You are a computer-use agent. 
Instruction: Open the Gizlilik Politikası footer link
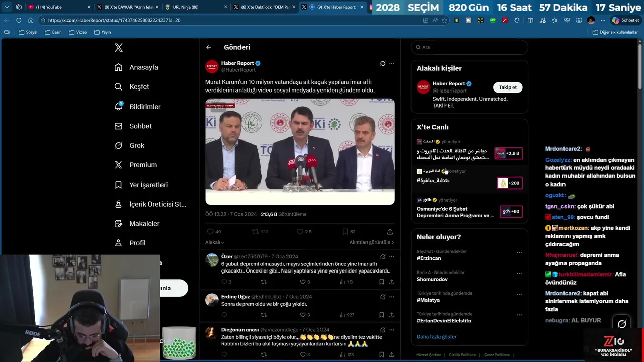462,355
